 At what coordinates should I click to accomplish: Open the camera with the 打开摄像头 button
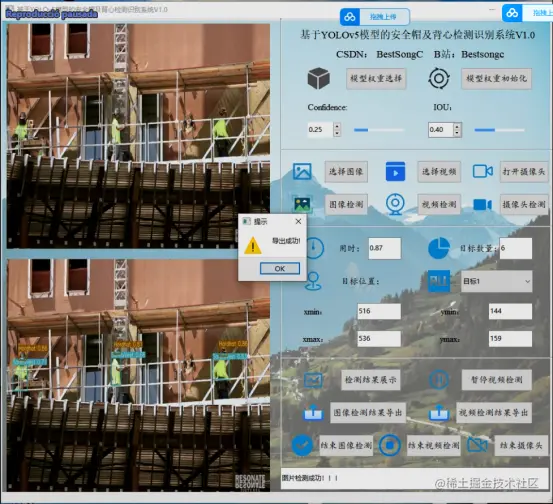(524, 172)
